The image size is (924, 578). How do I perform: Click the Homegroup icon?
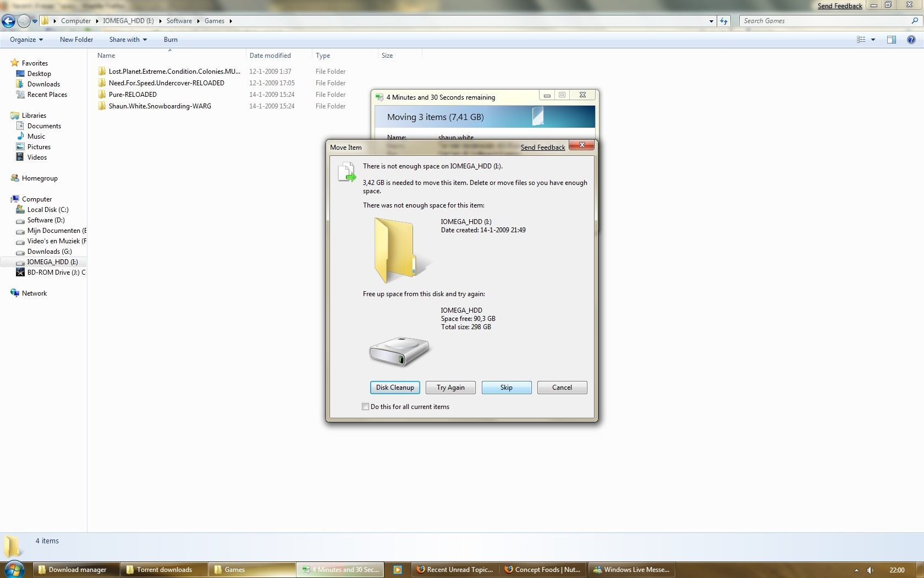[15, 178]
